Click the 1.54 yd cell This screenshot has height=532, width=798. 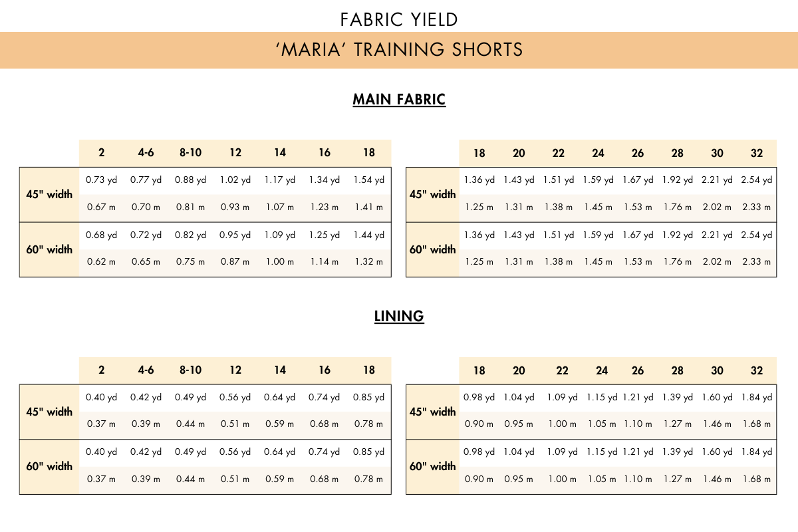368,180
